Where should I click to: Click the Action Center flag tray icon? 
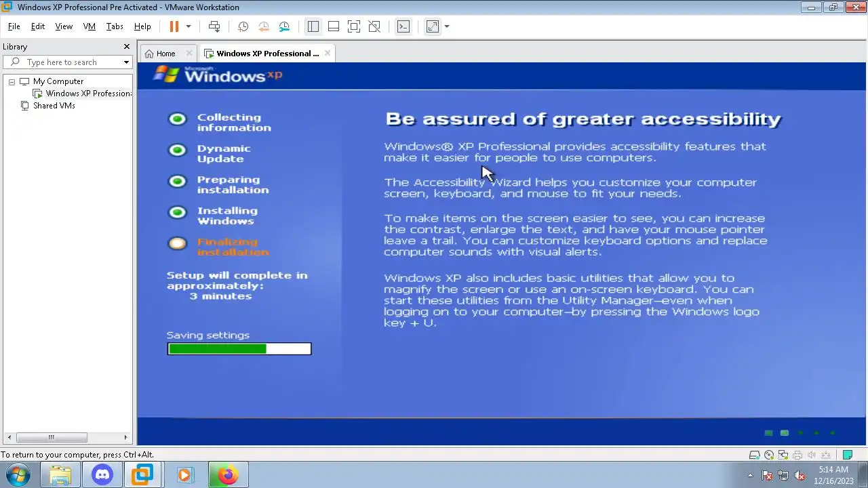click(x=767, y=475)
